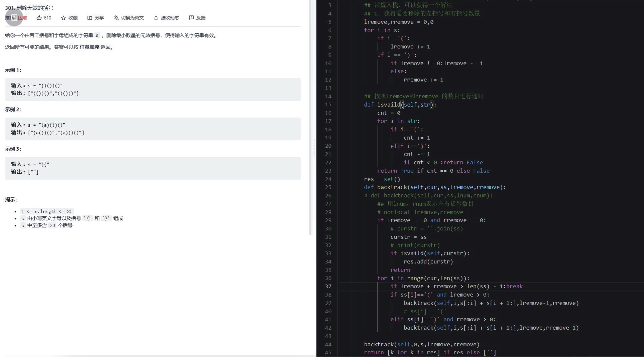Click the code 'lremove,rremove = 0,0'
This screenshot has height=357, width=644.
pyautogui.click(x=399, y=22)
